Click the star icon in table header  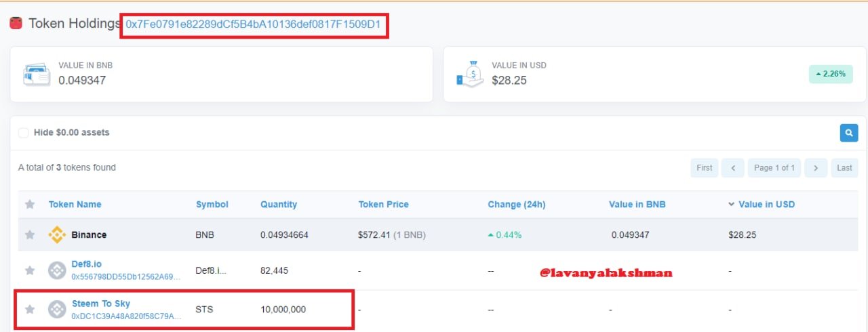(x=30, y=205)
